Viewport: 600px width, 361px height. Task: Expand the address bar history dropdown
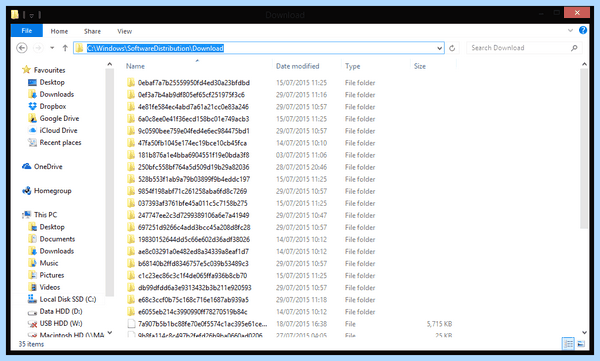pos(439,48)
